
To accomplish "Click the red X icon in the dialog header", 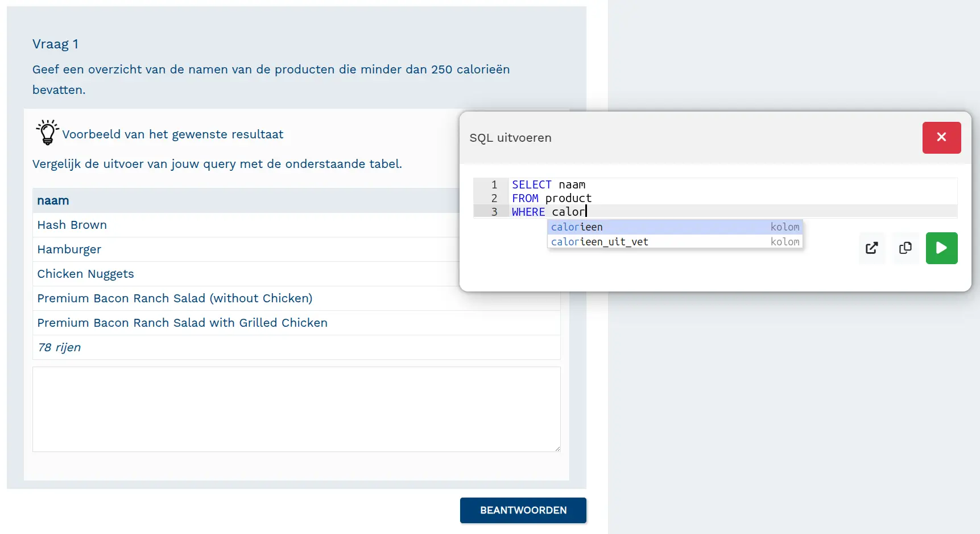I will tap(941, 138).
